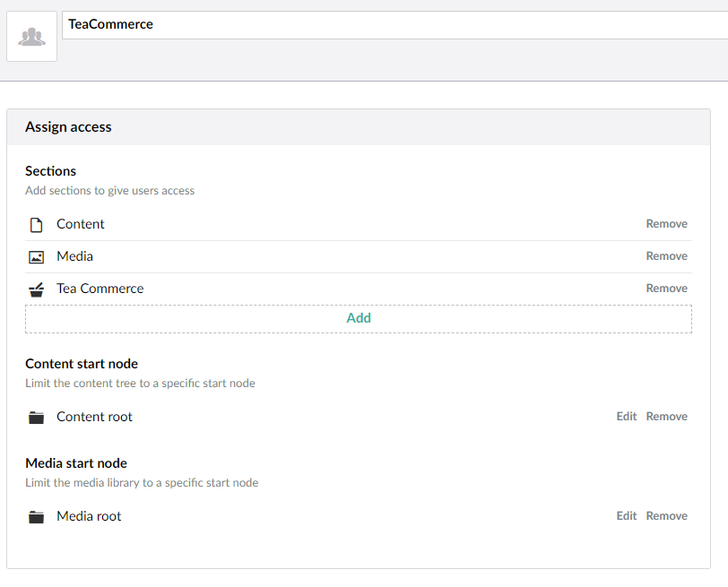The image size is (728, 587).
Task: Click the Media start node heading
Action: [76, 463]
